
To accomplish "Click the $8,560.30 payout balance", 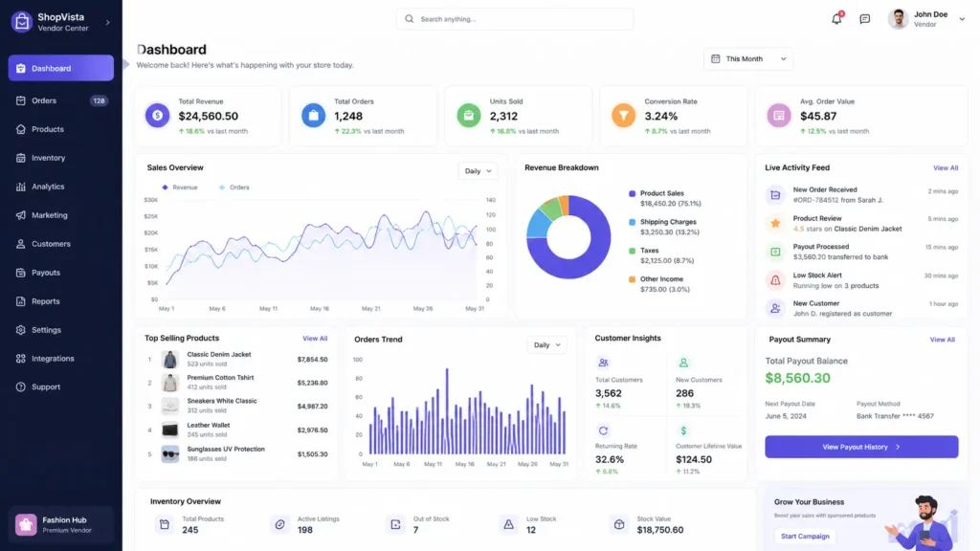I will (x=797, y=378).
